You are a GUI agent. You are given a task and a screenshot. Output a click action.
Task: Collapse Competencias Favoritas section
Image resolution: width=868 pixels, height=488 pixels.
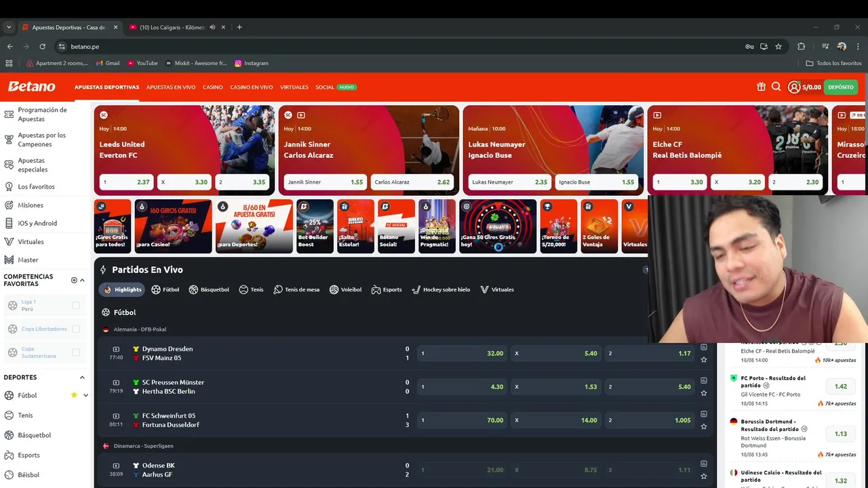(82, 280)
